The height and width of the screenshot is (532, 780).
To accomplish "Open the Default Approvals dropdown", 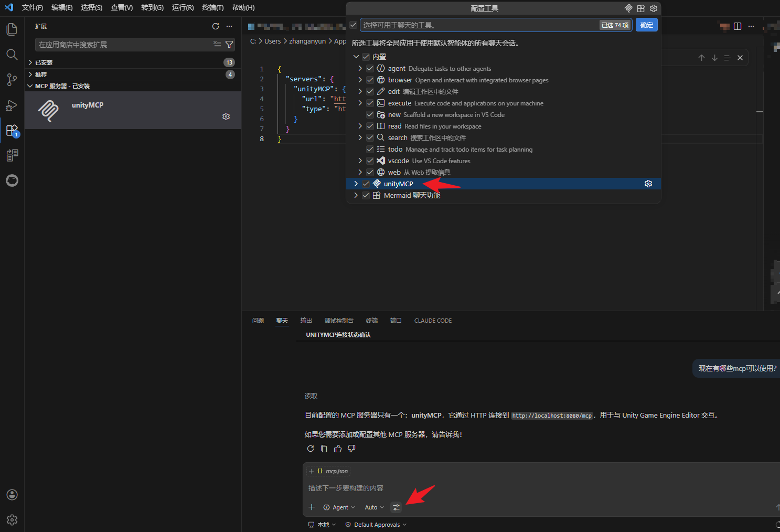I will tap(376, 525).
